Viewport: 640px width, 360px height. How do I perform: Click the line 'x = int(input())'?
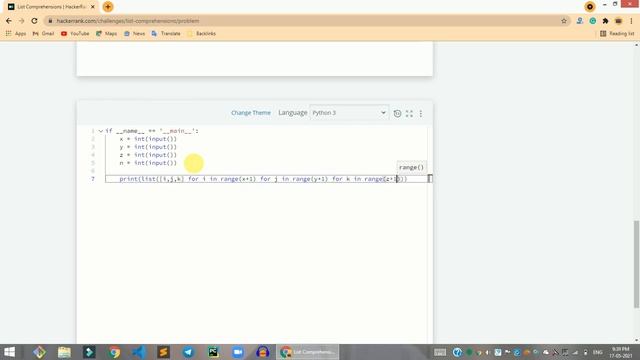tap(148, 139)
